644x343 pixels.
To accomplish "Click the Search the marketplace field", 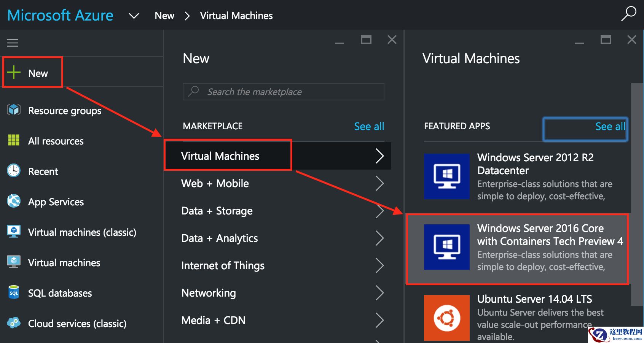I will point(284,92).
